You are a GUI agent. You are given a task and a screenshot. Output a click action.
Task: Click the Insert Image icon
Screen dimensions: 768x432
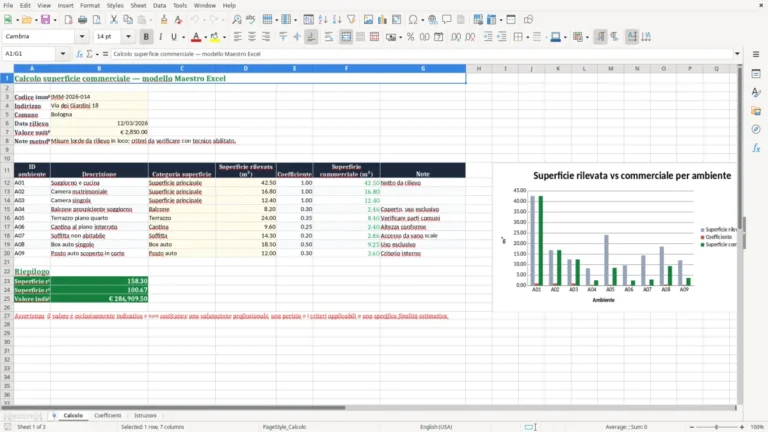click(368, 20)
